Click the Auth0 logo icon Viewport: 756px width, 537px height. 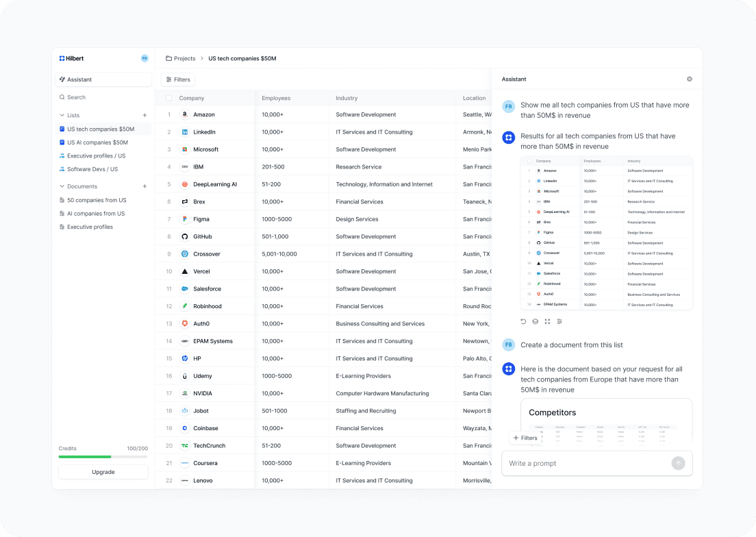coord(185,323)
